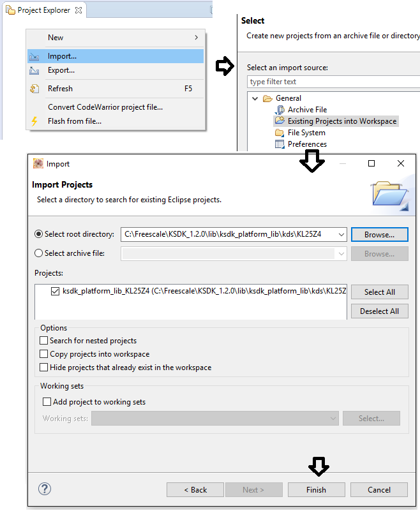This screenshot has width=420, height=513.
Task: Enable Search for nested projects
Action: tap(44, 341)
